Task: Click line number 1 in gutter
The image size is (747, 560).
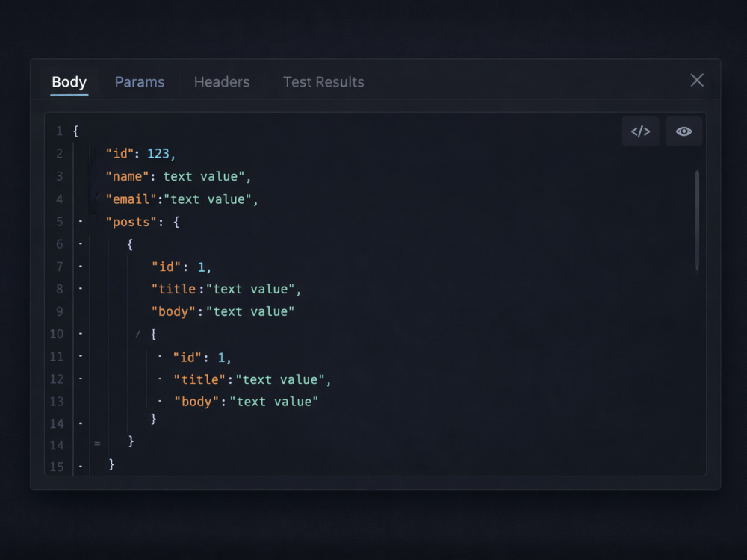Action: [59, 131]
